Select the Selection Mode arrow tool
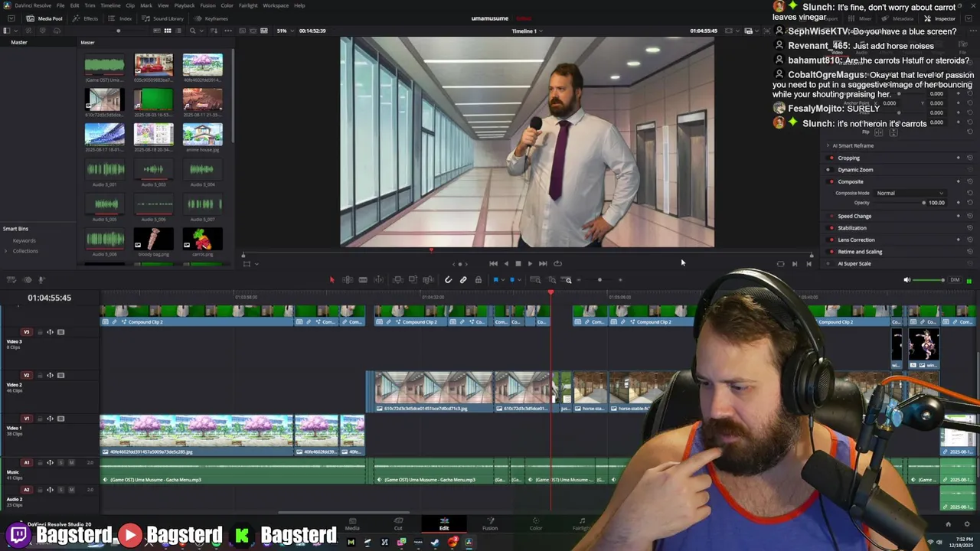Viewport: 980px width, 551px height. [332, 280]
